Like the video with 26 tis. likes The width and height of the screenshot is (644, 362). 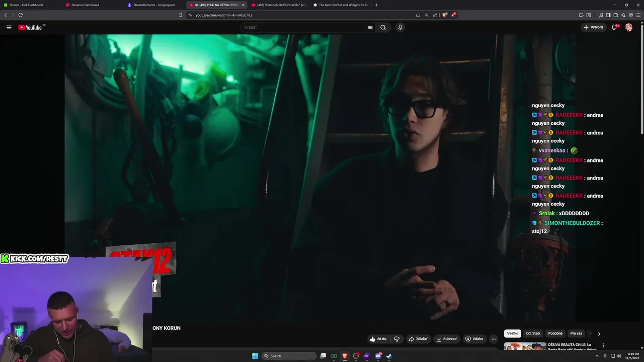(x=378, y=339)
